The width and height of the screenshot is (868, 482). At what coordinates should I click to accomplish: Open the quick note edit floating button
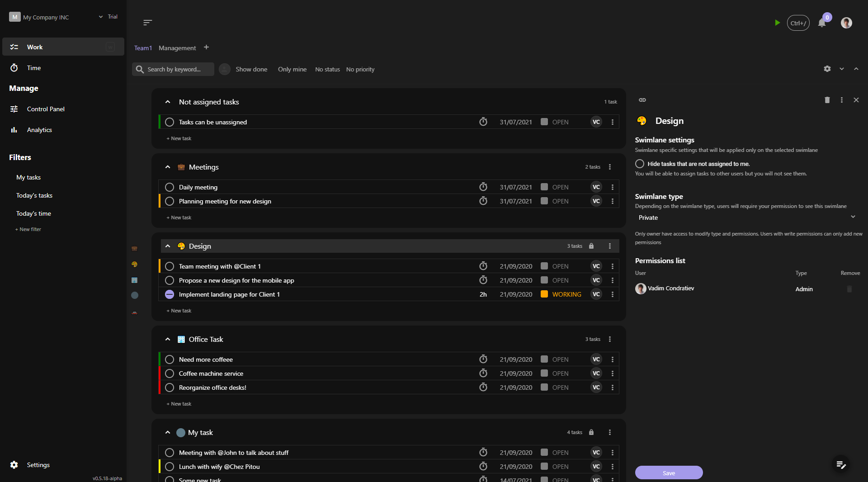click(841, 464)
